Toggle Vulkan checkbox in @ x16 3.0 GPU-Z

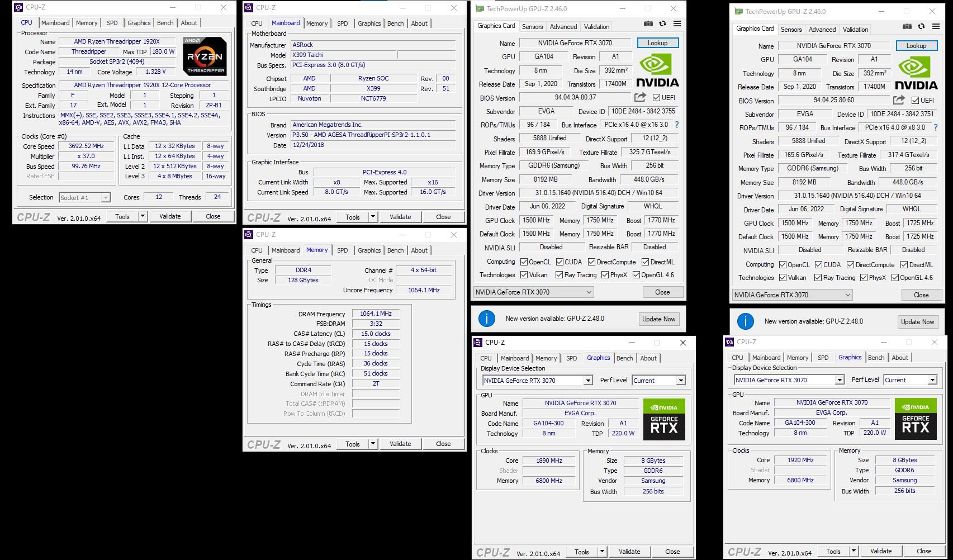(x=524, y=274)
